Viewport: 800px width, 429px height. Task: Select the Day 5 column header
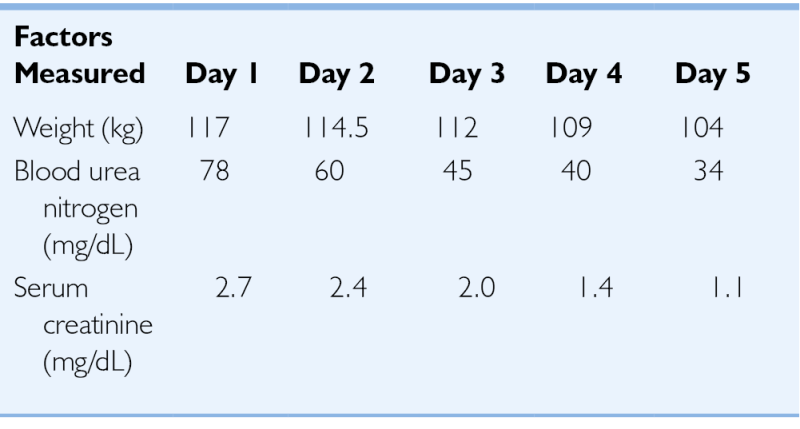pyautogui.click(x=713, y=75)
